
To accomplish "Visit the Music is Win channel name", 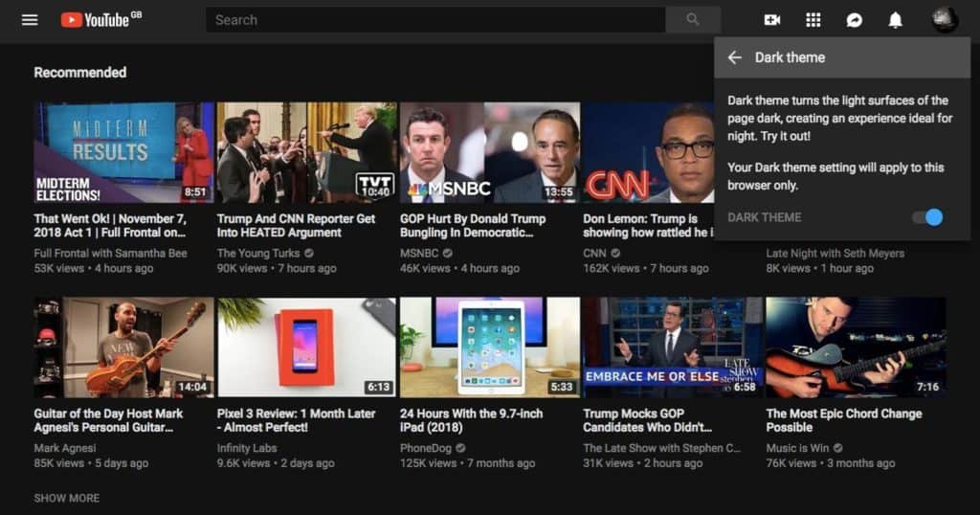I will (797, 448).
